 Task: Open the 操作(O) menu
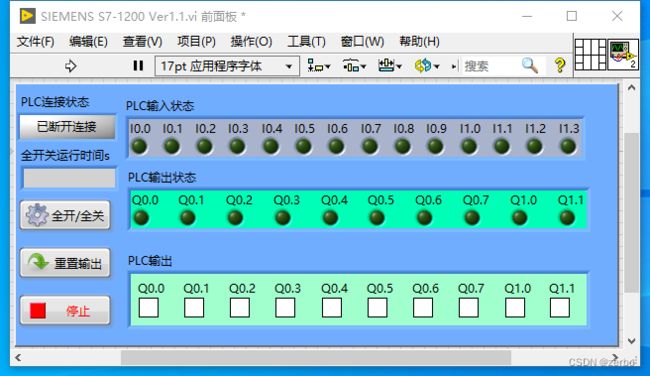click(x=251, y=41)
